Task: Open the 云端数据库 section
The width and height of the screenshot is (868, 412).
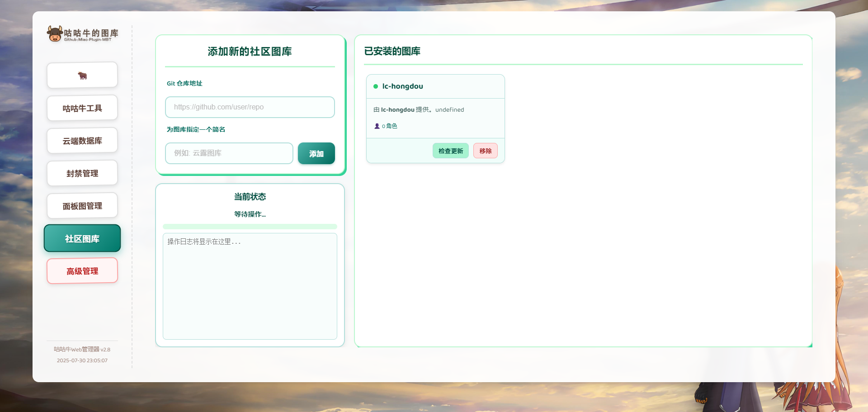Action: tap(82, 140)
